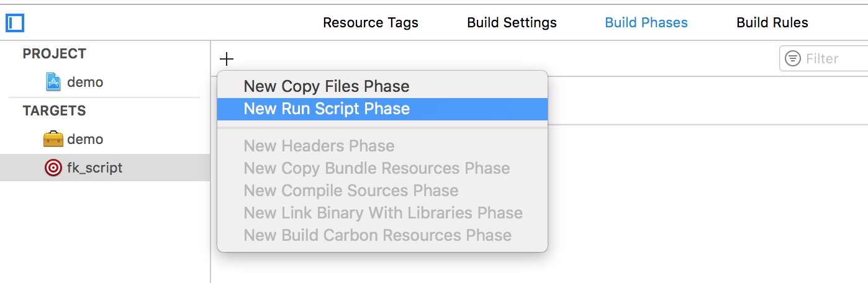Click the filter funnel icon

pyautogui.click(x=793, y=59)
